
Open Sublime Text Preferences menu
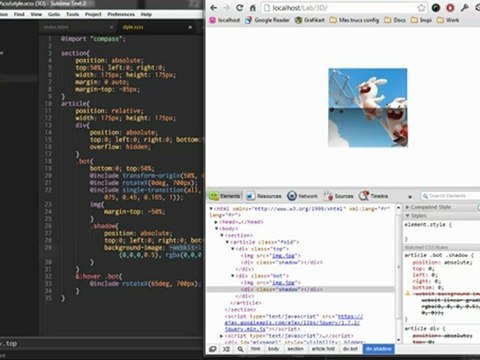[121, 14]
